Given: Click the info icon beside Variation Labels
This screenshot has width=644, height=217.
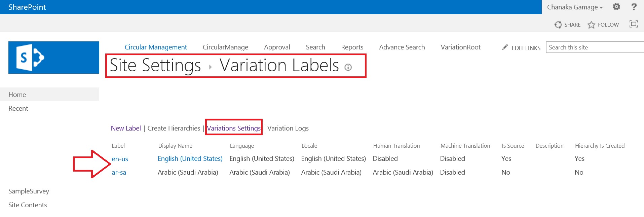Looking at the screenshot, I should (x=348, y=67).
